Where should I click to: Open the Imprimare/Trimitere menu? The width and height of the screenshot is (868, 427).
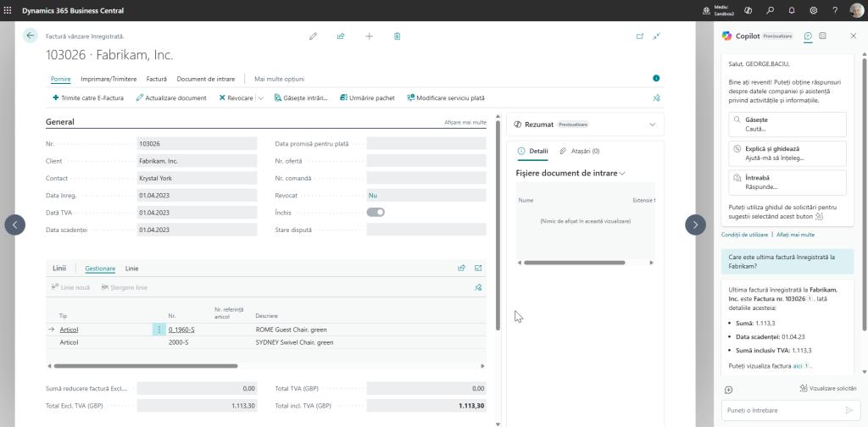(x=108, y=79)
